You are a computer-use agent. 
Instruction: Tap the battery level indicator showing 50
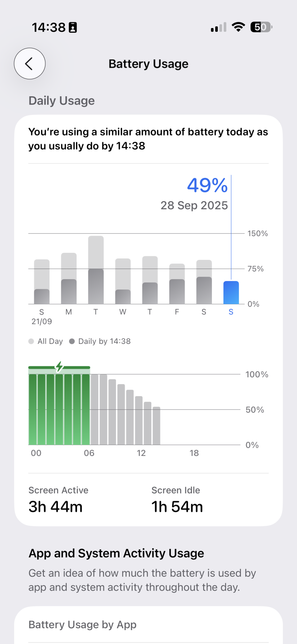[261, 27]
